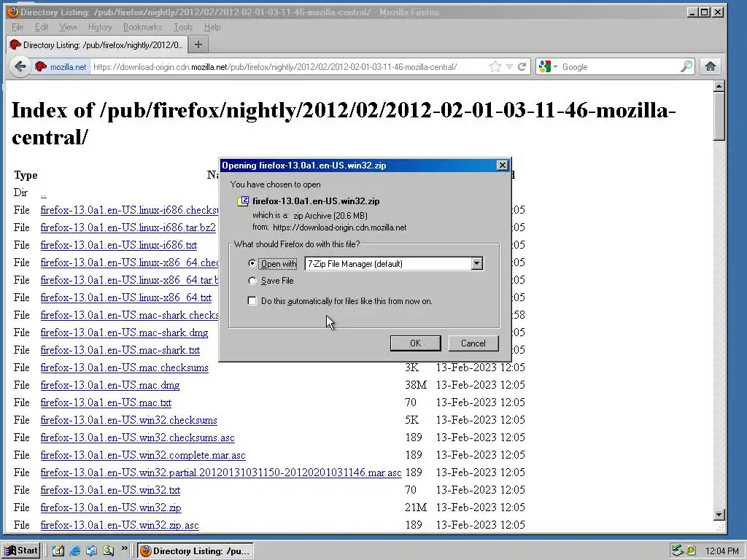Open the Bookmarks menu
747x560 pixels.
(x=142, y=27)
